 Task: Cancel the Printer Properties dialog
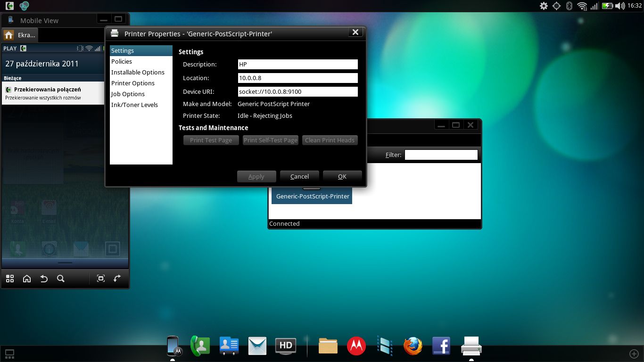[x=299, y=176]
